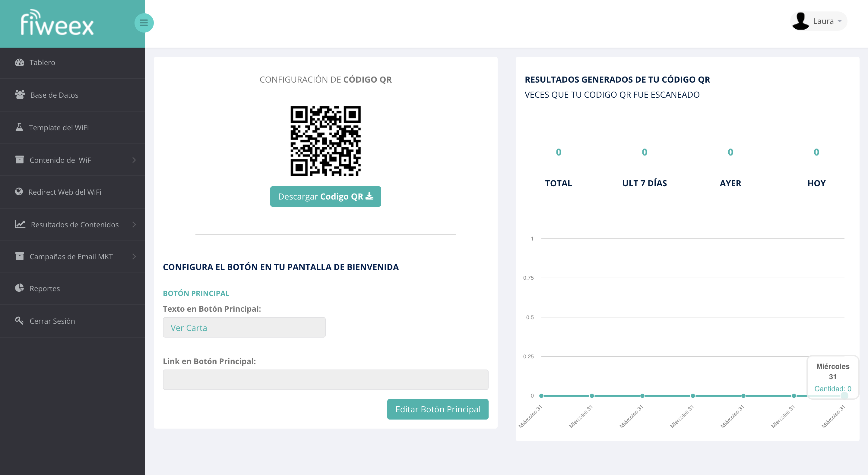
Task: Click the Tablero dashboard gauge icon
Action: tap(20, 62)
